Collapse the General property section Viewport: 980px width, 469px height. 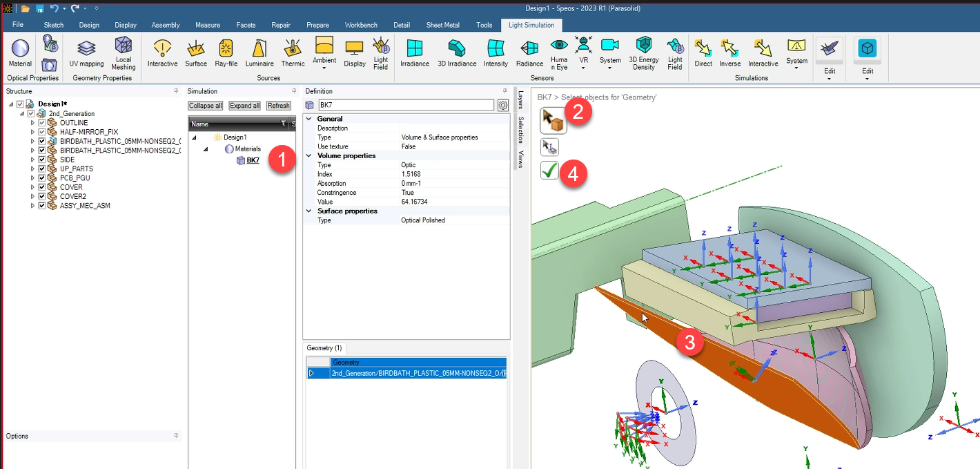pyautogui.click(x=309, y=119)
